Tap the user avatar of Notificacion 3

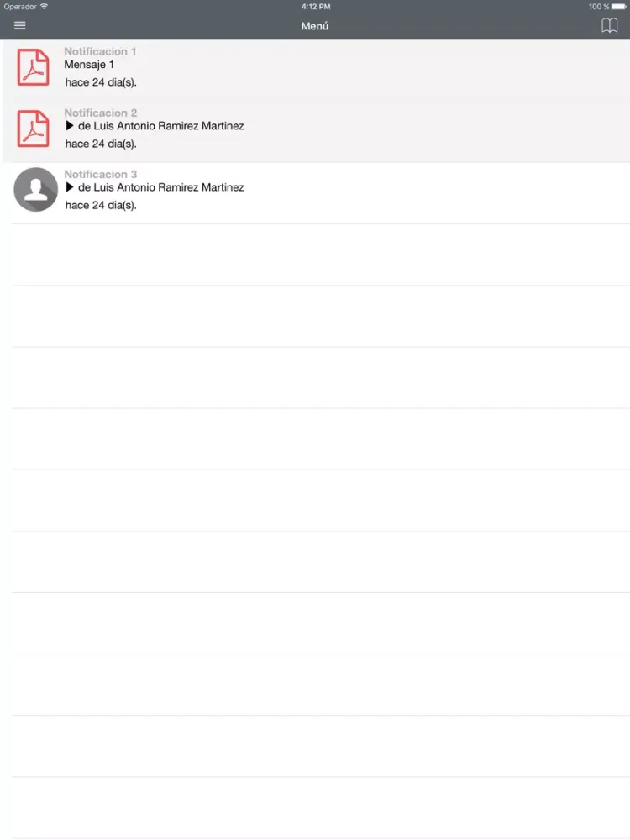click(x=36, y=190)
